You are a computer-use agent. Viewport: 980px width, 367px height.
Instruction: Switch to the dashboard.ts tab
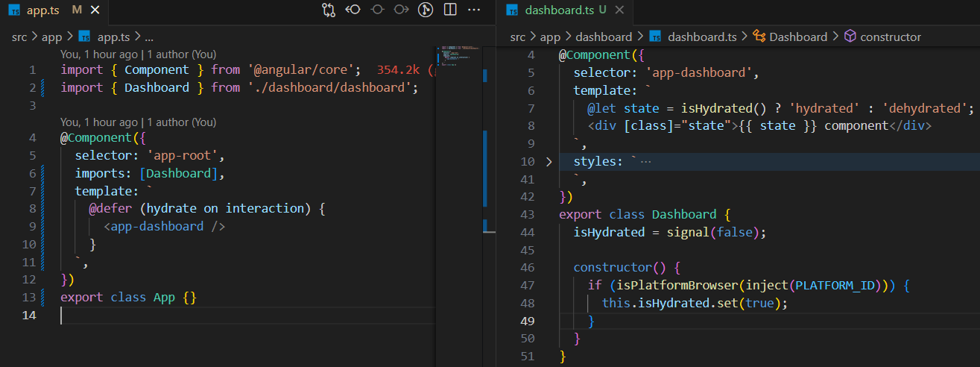tap(559, 10)
